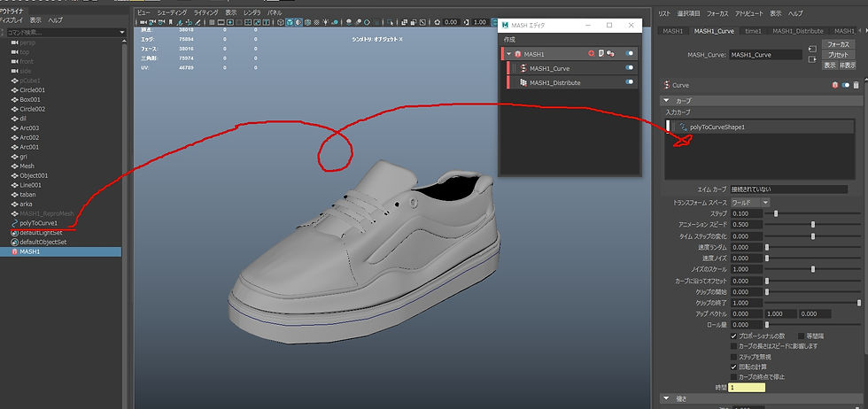Click the MASH1_Curve node icon in MASH editor

523,68
